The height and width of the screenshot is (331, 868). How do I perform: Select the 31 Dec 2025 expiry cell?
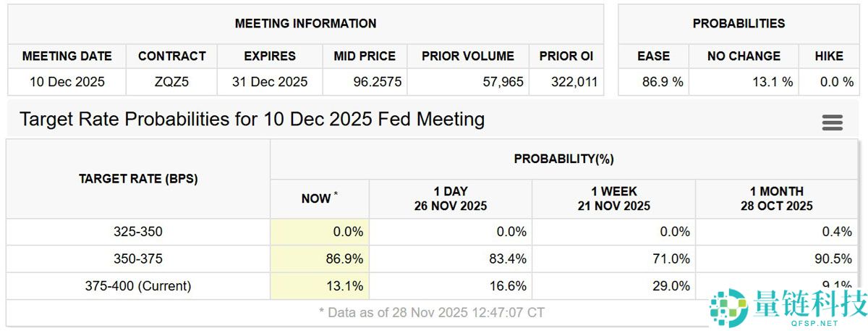point(270,82)
